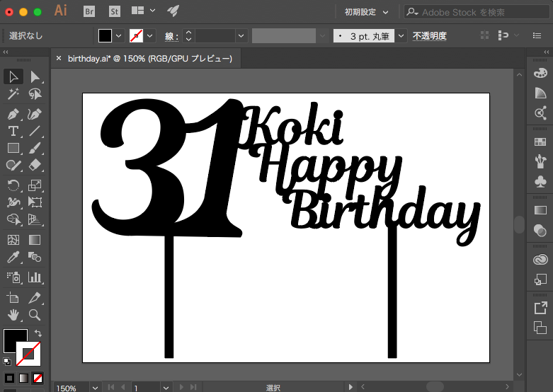Select the Paintbrush tool
The width and height of the screenshot is (553, 392).
click(x=35, y=148)
